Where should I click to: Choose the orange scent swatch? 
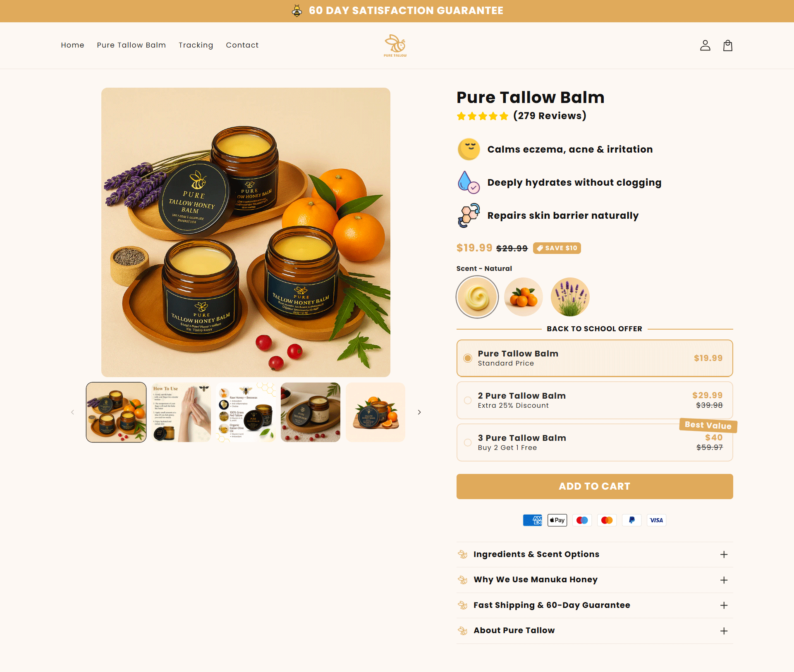point(524,297)
